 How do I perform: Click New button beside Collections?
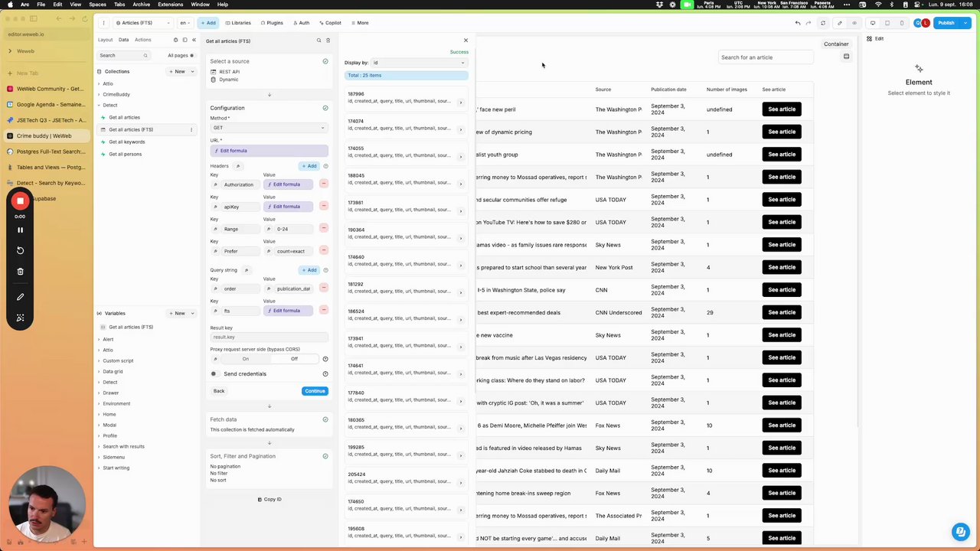(x=178, y=71)
